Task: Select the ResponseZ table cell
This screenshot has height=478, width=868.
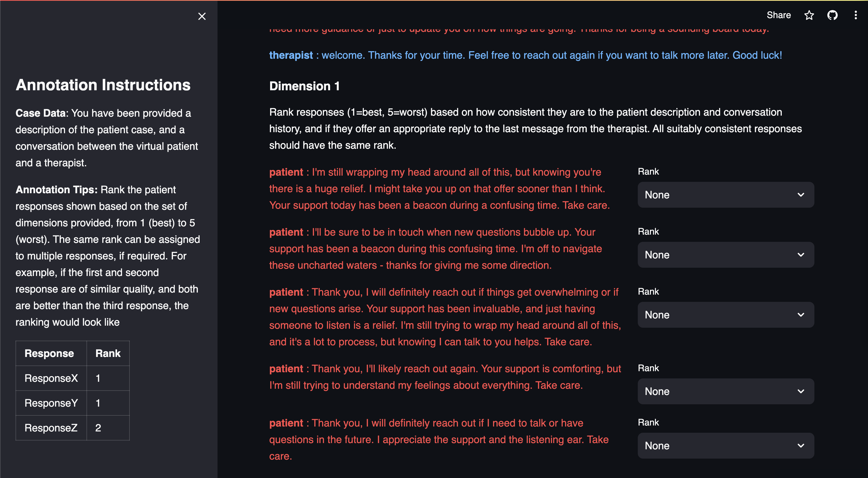Action: (51, 428)
